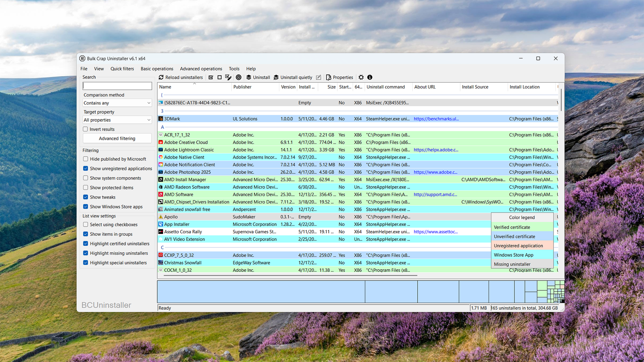Click the AMD Radeon Software app icon

[160, 187]
